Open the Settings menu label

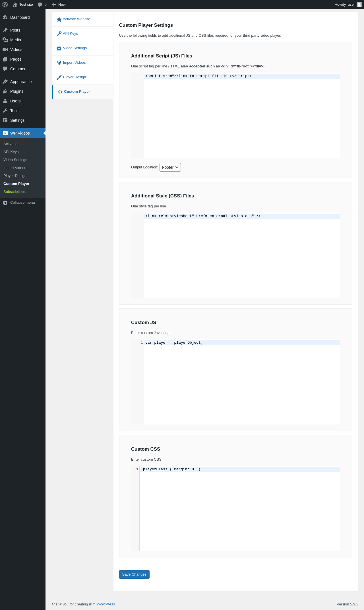[17, 120]
